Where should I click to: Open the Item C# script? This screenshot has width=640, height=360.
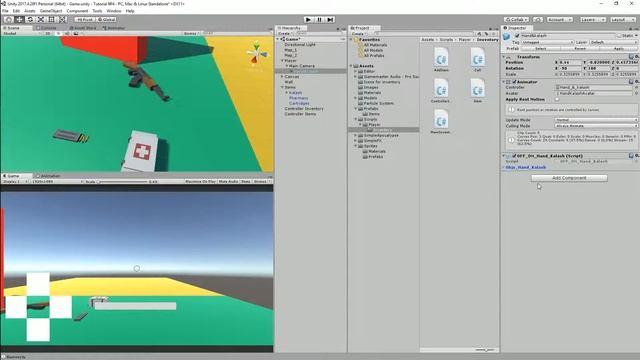click(x=478, y=91)
